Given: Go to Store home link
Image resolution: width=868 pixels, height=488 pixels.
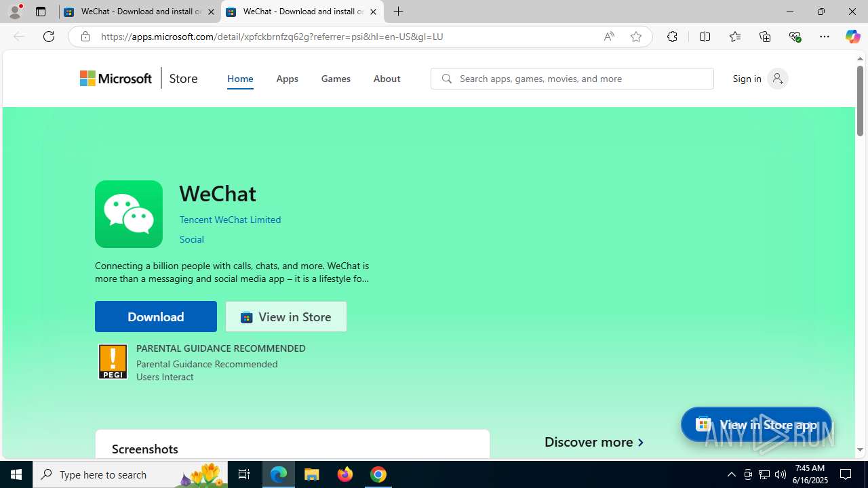Looking at the screenshot, I should pyautogui.click(x=183, y=79).
